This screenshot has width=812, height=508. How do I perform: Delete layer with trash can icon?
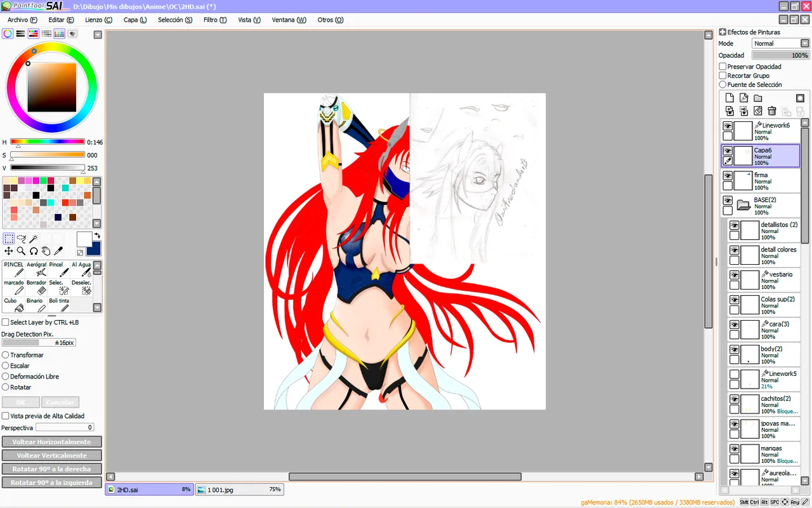tap(772, 110)
